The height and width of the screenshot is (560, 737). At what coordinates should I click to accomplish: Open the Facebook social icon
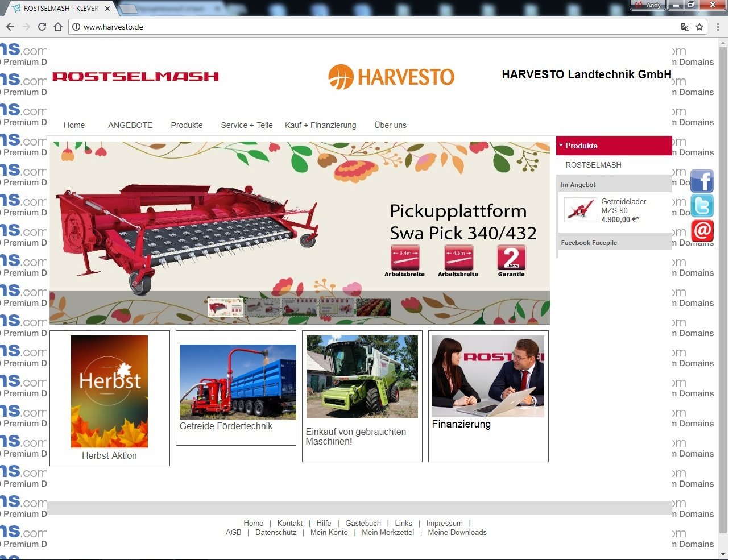[702, 181]
